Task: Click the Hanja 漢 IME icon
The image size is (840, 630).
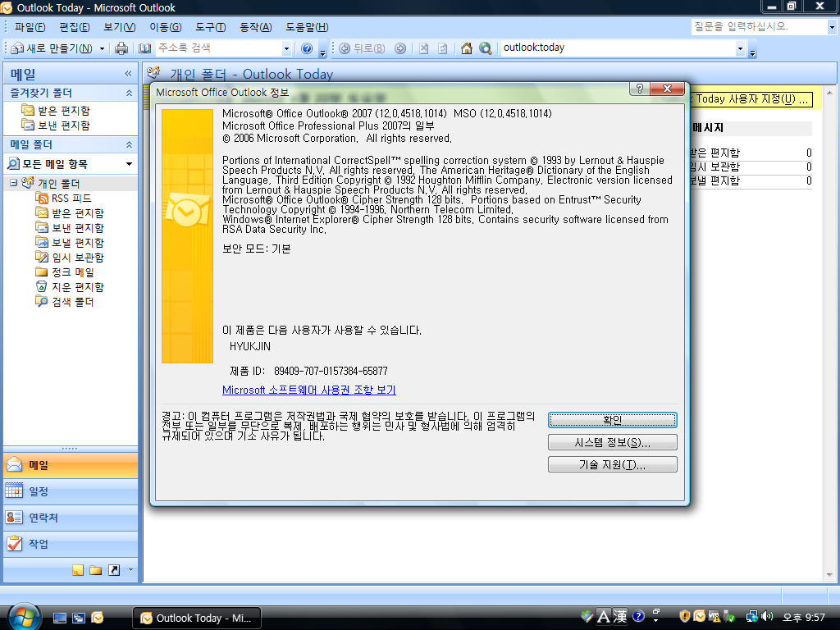Action: pyautogui.click(x=620, y=617)
